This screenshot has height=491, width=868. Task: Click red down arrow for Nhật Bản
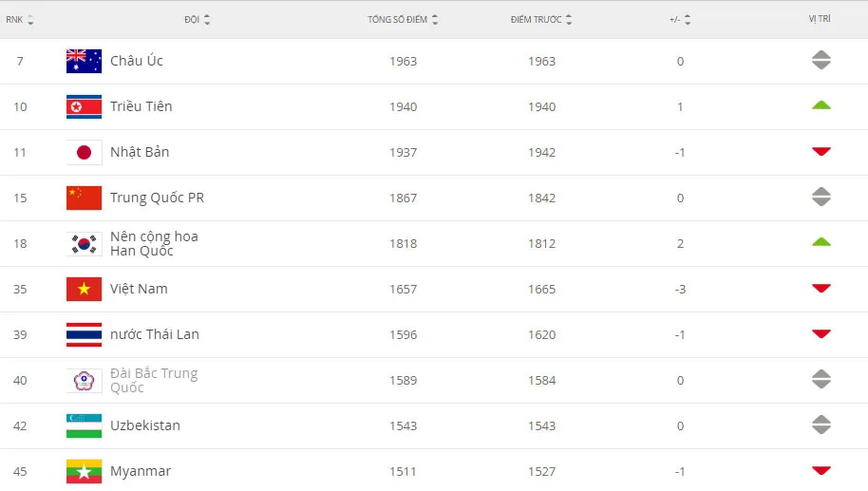821,151
